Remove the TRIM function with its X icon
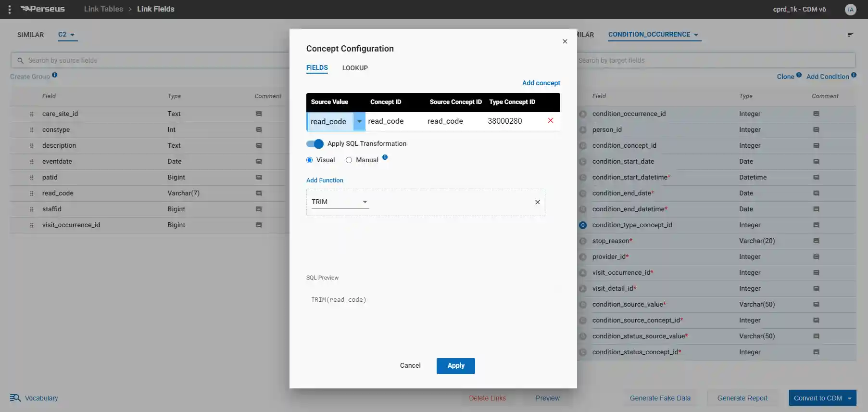 [538, 202]
